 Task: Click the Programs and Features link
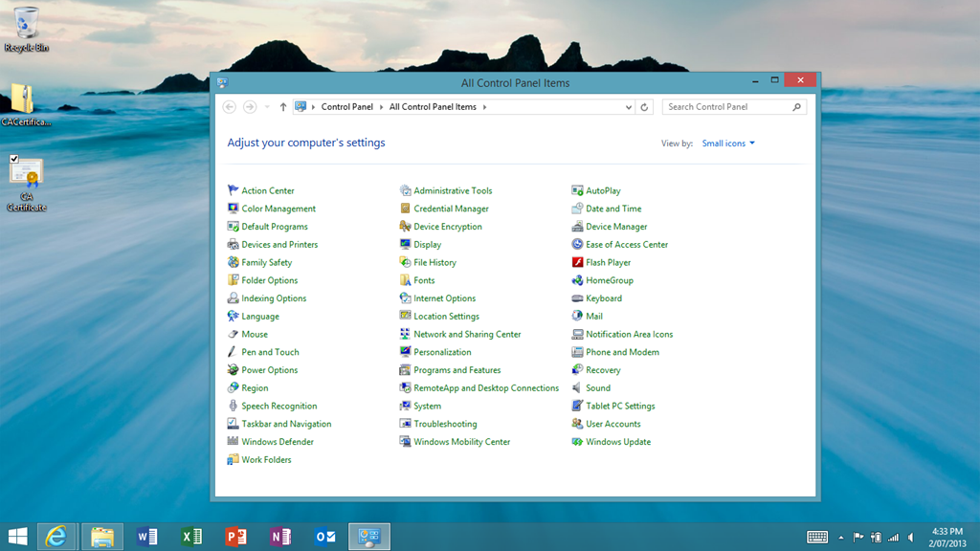(x=457, y=370)
